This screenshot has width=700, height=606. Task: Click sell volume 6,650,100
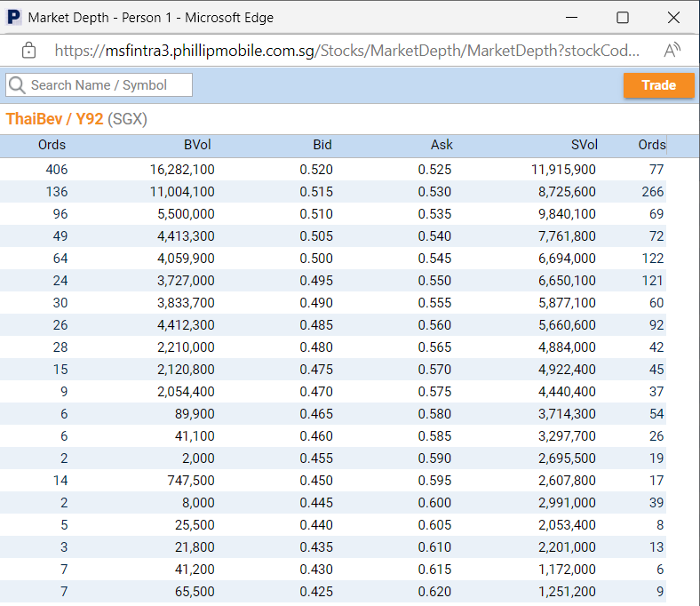567,281
